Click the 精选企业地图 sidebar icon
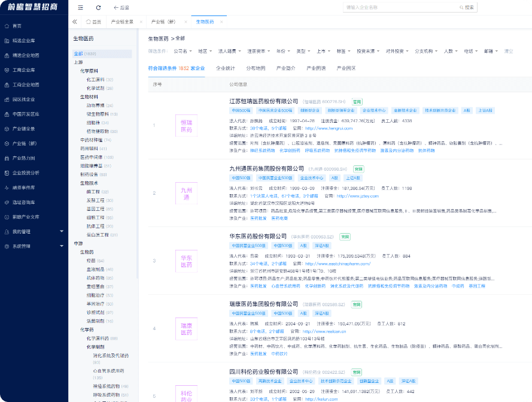The height and width of the screenshot is (402, 532). coord(7,55)
